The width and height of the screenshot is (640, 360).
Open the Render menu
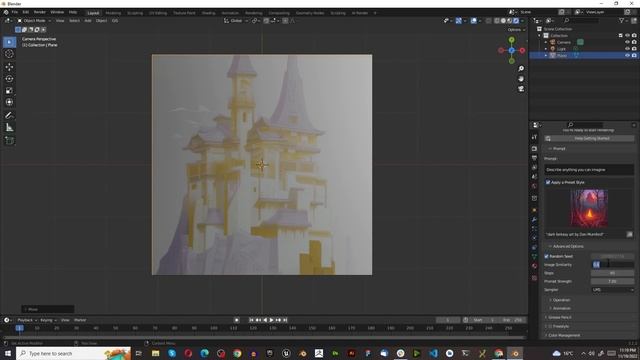pyautogui.click(x=40, y=12)
